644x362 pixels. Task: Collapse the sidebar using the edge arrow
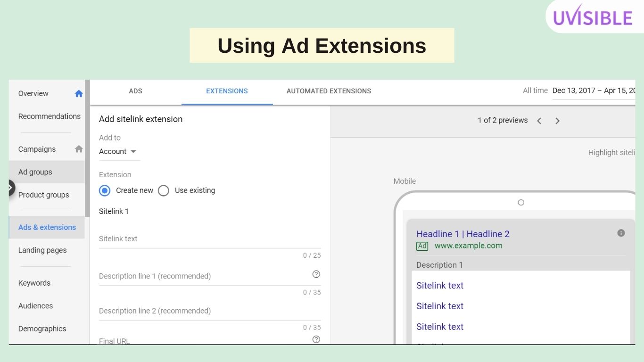[x=9, y=187]
